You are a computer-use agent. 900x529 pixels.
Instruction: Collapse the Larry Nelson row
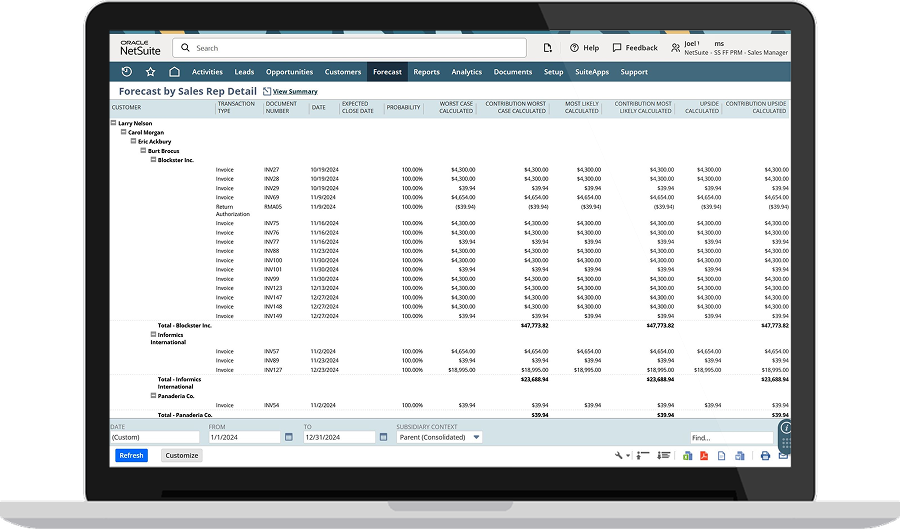pyautogui.click(x=114, y=124)
